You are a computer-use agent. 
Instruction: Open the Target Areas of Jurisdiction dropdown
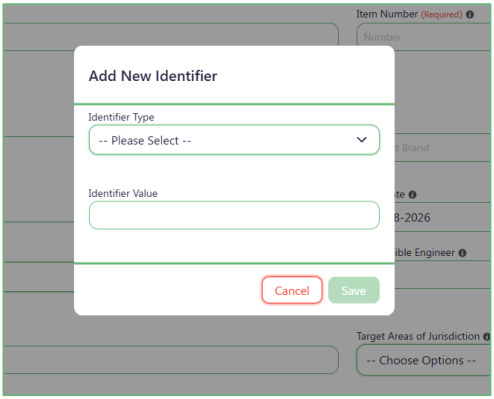pyautogui.click(x=423, y=360)
